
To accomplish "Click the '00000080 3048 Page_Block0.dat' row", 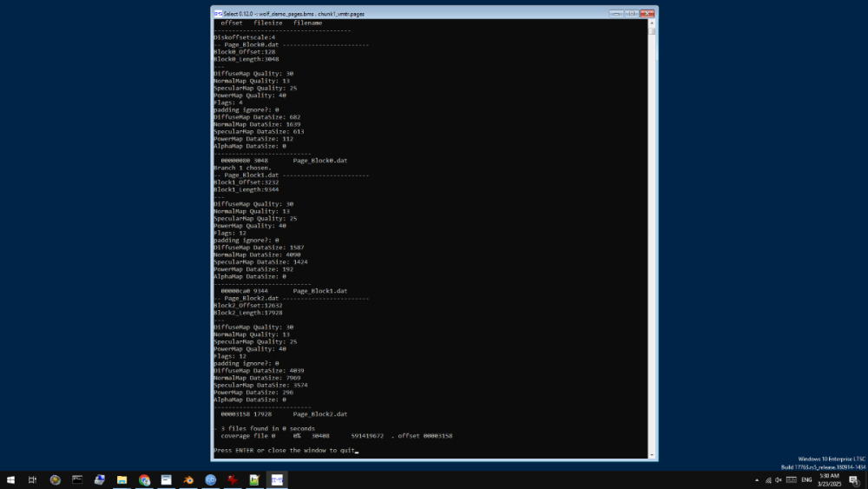I will point(284,161).
